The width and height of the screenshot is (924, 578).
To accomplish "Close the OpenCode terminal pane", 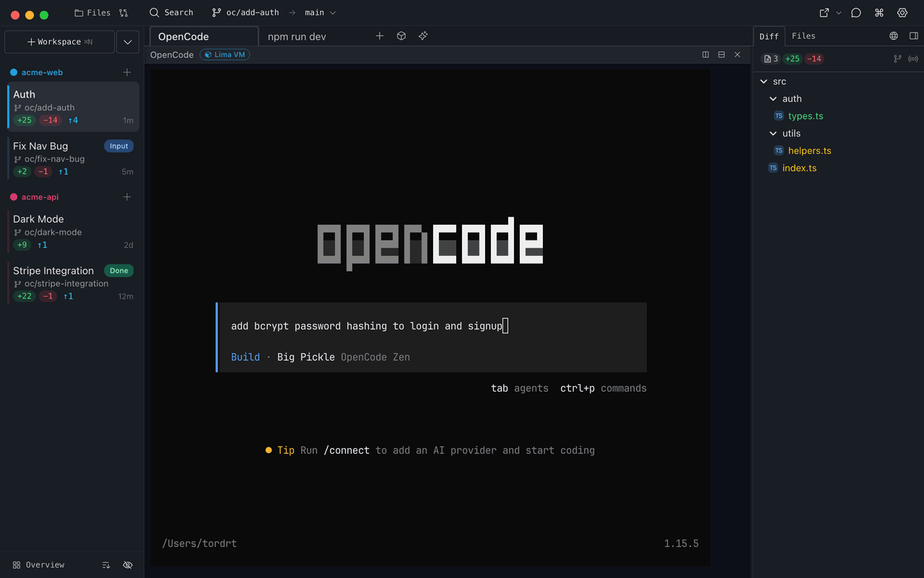I will (x=737, y=54).
